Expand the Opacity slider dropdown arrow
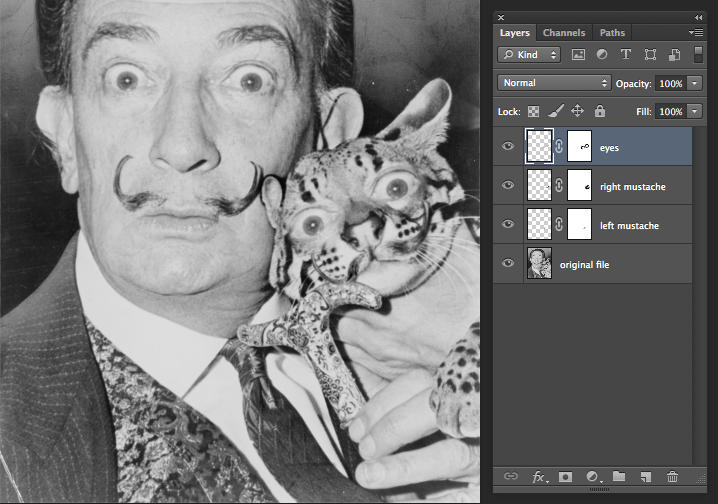 coord(695,83)
